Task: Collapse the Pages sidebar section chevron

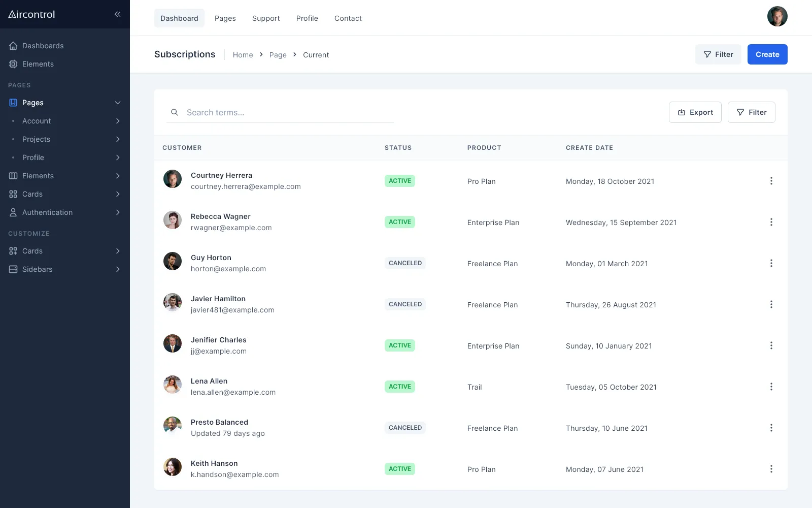Action: pos(118,103)
